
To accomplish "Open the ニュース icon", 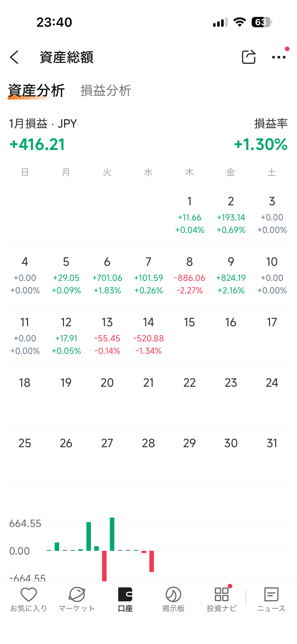I will click(271, 594).
